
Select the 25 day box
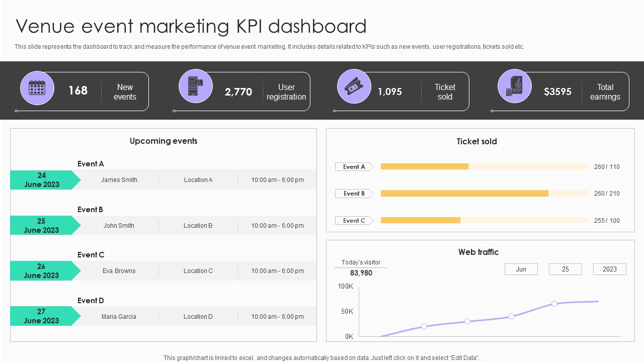566,269
